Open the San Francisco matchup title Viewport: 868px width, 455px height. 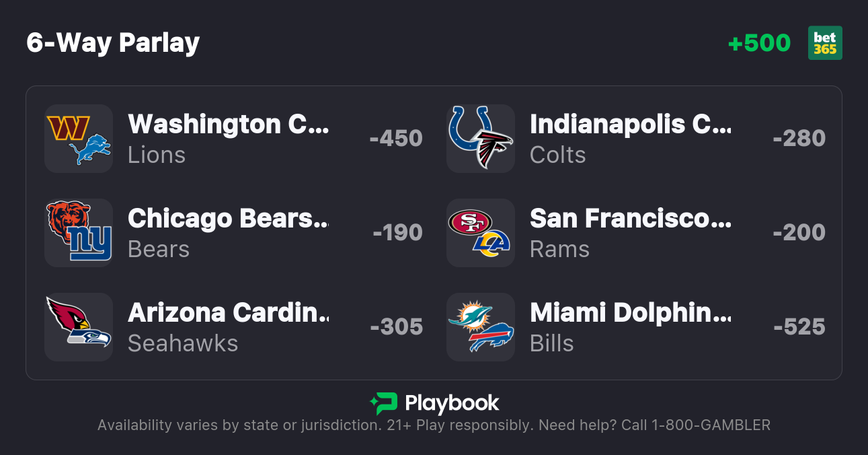pos(631,219)
